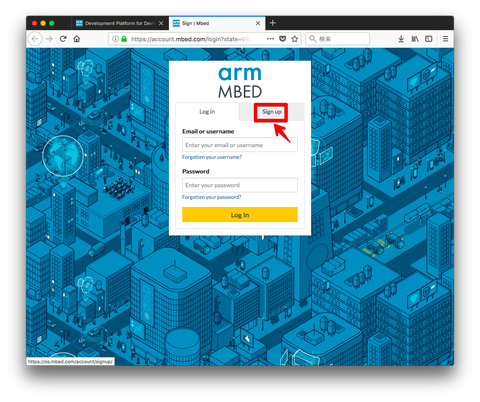Switch to the Sign up tab
The width and height of the screenshot is (480, 402).
click(x=272, y=112)
